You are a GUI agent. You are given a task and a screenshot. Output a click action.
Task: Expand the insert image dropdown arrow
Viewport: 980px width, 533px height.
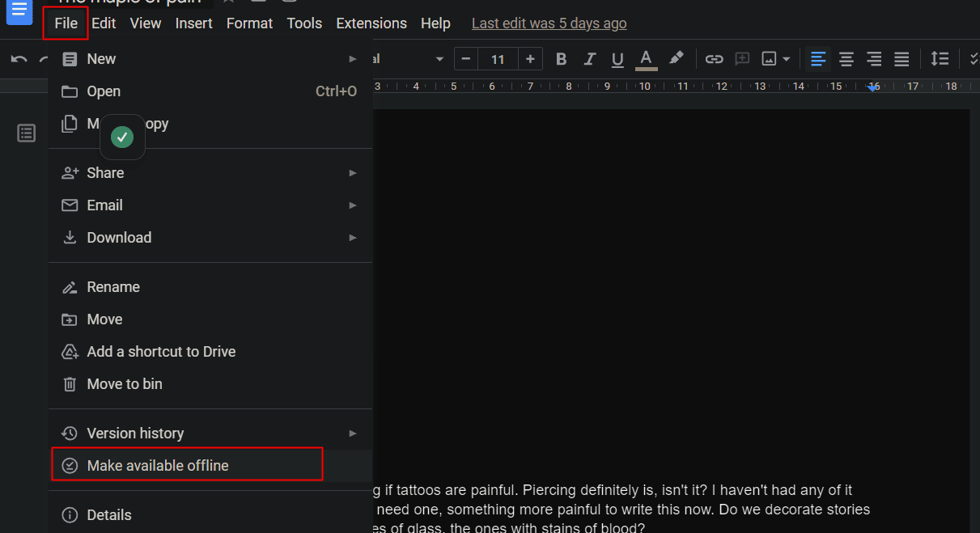pyautogui.click(x=786, y=59)
